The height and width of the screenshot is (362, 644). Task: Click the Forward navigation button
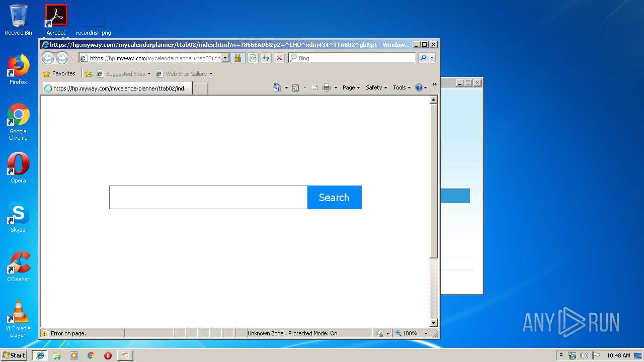(62, 58)
